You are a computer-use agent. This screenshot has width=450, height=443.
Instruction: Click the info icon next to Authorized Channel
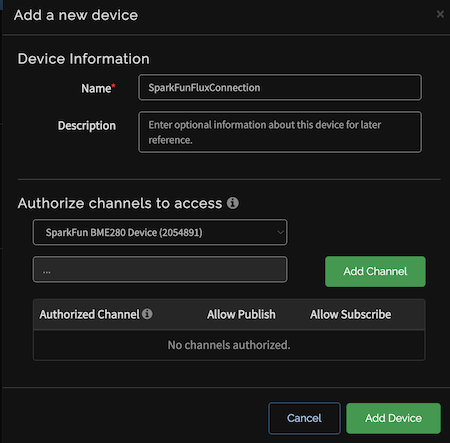point(147,314)
